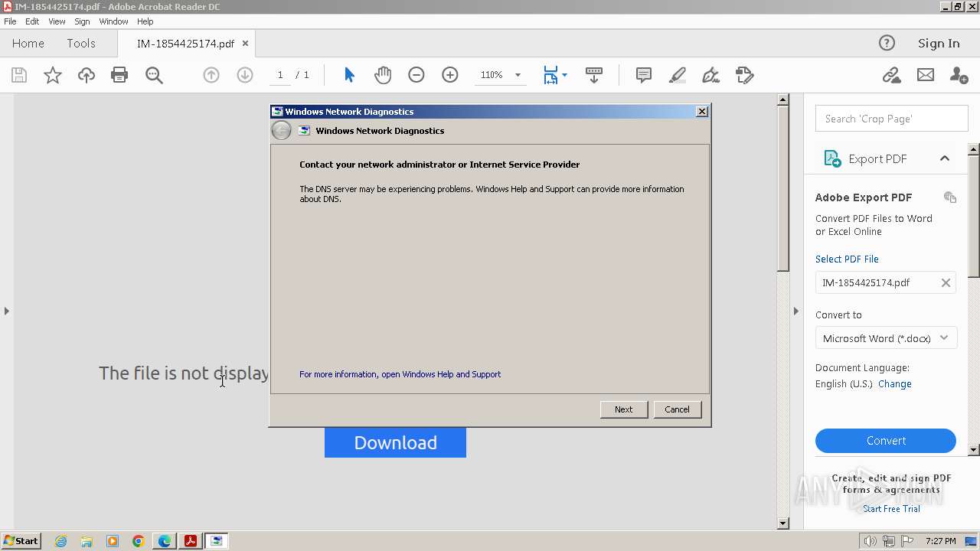Click Change document language link
This screenshot has height=551, width=980.
[895, 384]
